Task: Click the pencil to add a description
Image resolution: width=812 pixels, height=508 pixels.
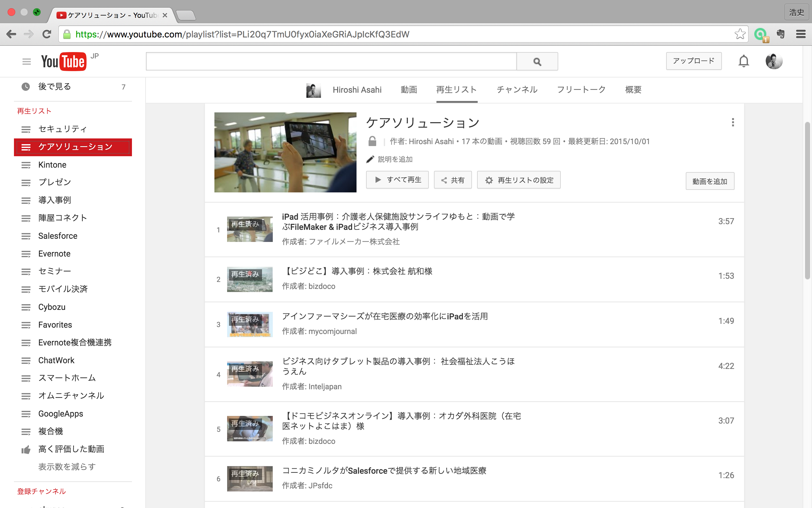Action: point(370,159)
